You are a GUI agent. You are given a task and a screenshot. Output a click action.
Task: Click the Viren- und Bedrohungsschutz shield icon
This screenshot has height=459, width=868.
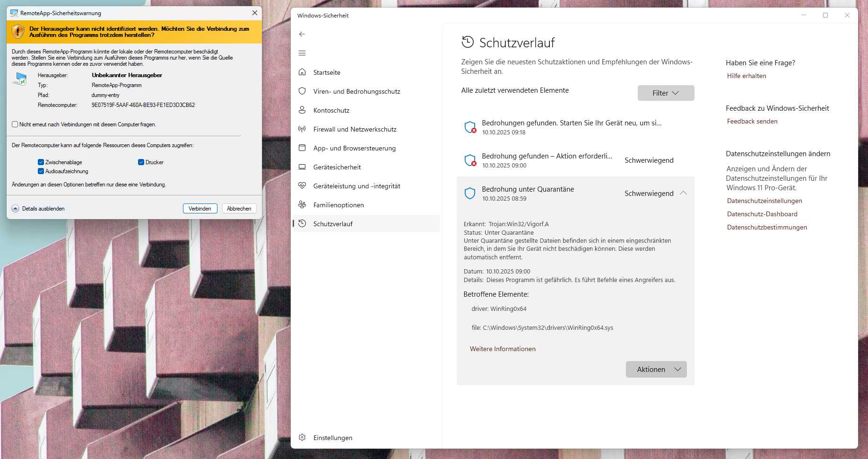(x=302, y=91)
